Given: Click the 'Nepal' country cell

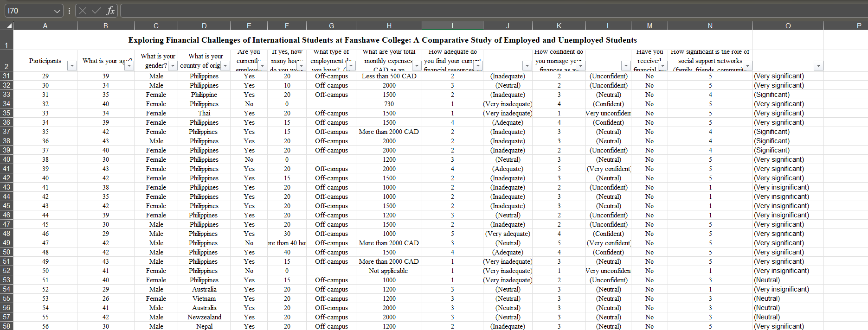Looking at the screenshot, I should (x=204, y=326).
